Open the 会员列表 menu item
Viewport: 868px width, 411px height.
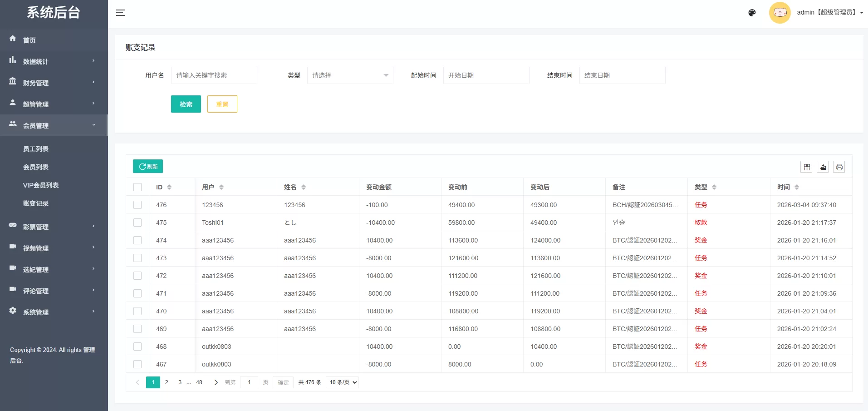tap(35, 167)
